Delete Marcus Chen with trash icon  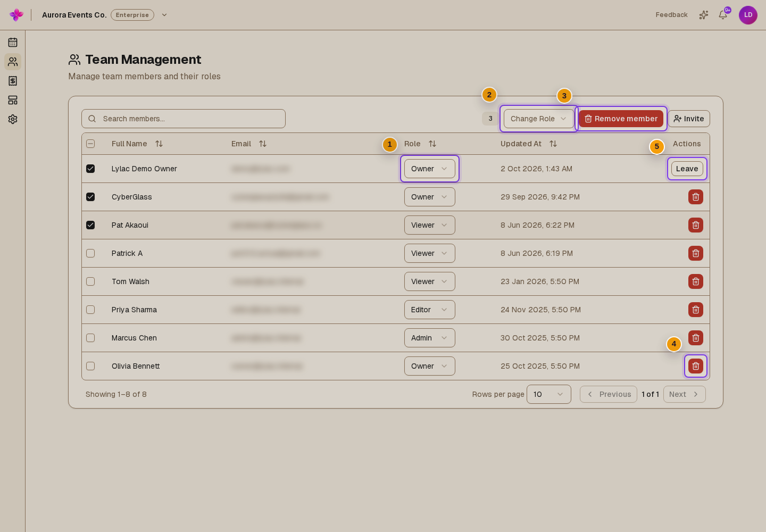[x=696, y=338]
